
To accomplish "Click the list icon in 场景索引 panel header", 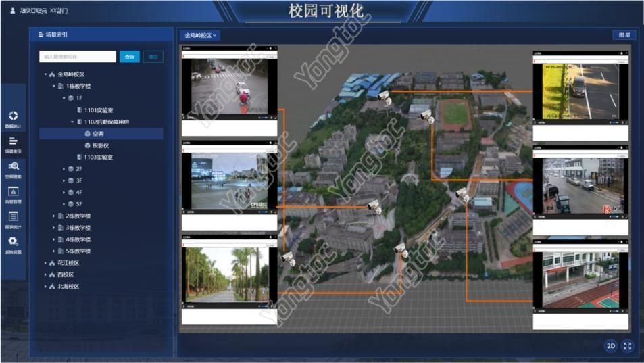I will (41, 34).
